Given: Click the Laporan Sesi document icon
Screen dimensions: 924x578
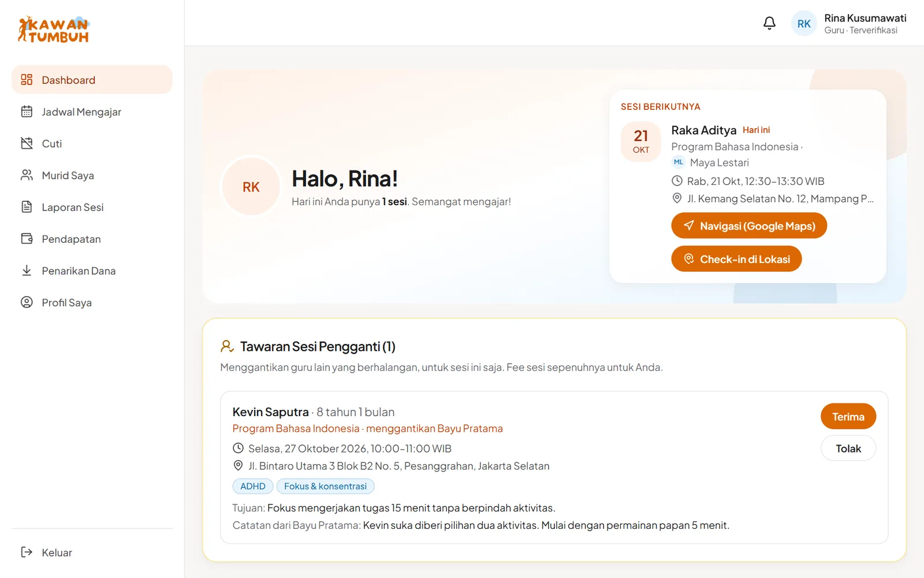Looking at the screenshot, I should [x=27, y=207].
